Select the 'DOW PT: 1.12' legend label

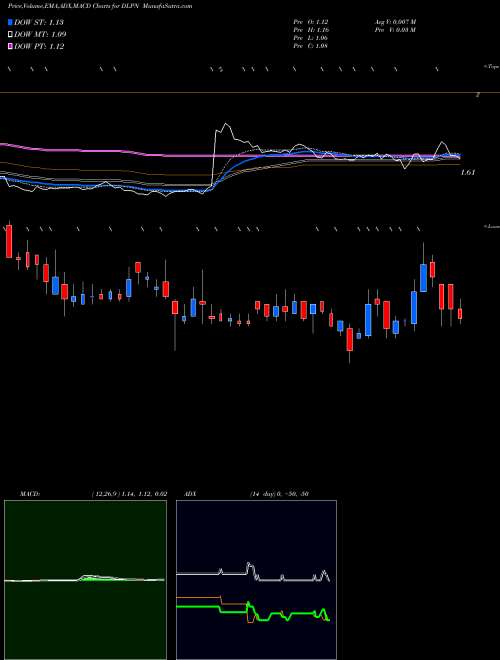coord(39,46)
